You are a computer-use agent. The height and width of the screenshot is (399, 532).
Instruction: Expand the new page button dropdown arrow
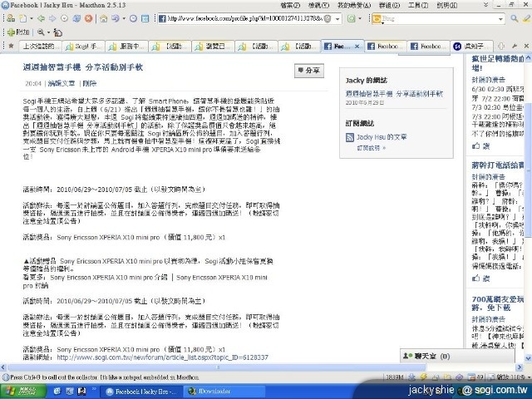pos(32,18)
